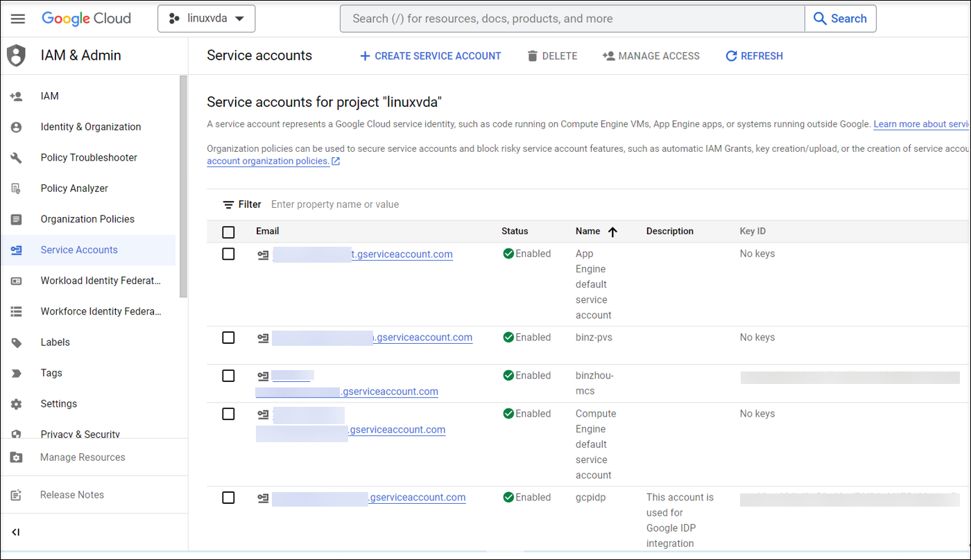Image resolution: width=971 pixels, height=560 pixels.
Task: Check the checkbox for the binz-pvs account
Action: [x=228, y=338]
